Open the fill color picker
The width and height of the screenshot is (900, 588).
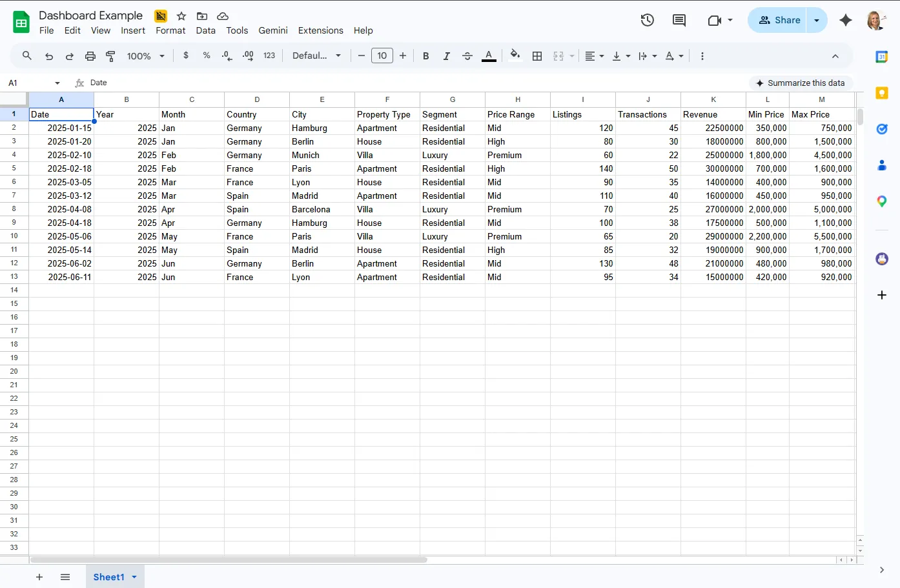click(515, 56)
